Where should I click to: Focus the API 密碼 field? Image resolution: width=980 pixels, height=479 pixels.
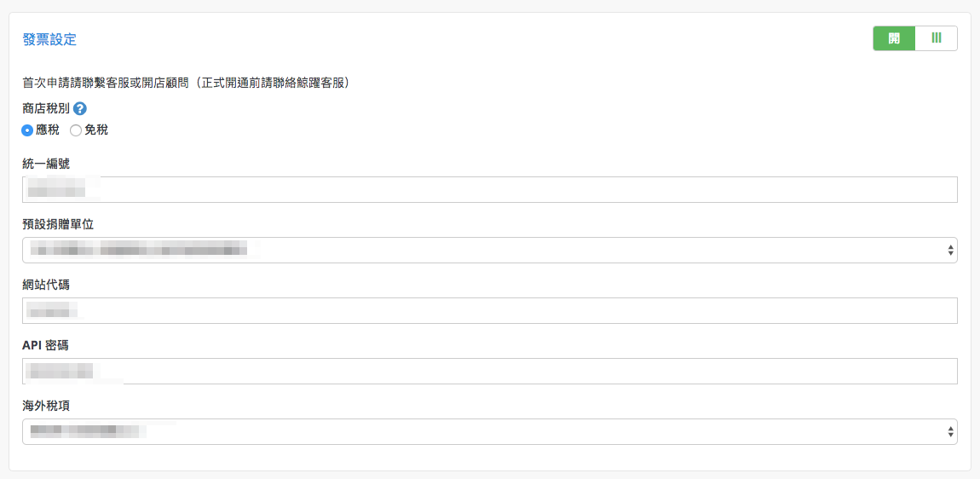tap(489, 372)
